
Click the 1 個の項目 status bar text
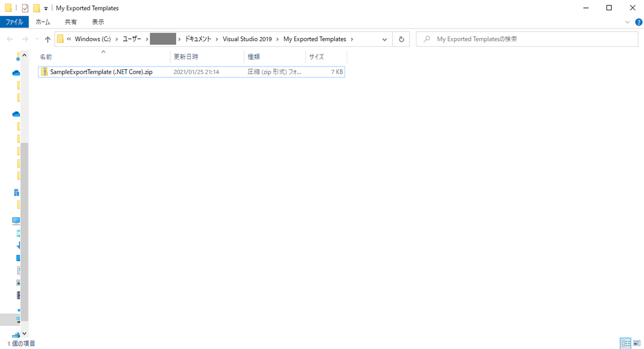coord(21,343)
